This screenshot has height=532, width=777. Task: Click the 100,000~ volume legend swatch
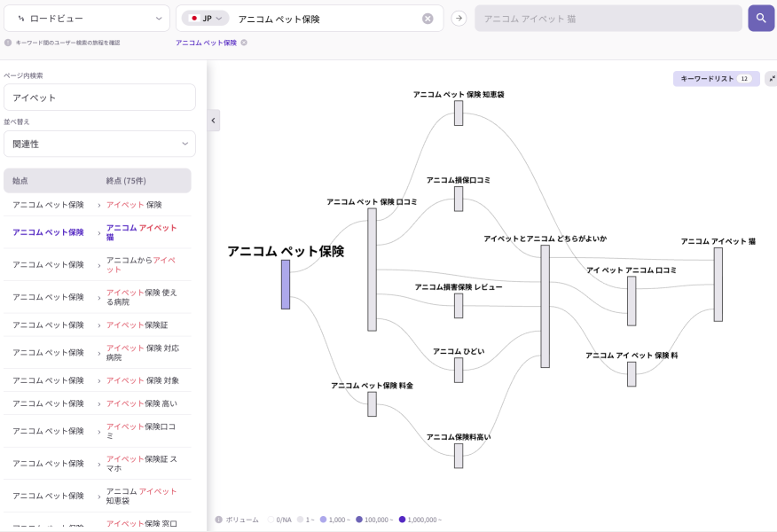tap(359, 520)
